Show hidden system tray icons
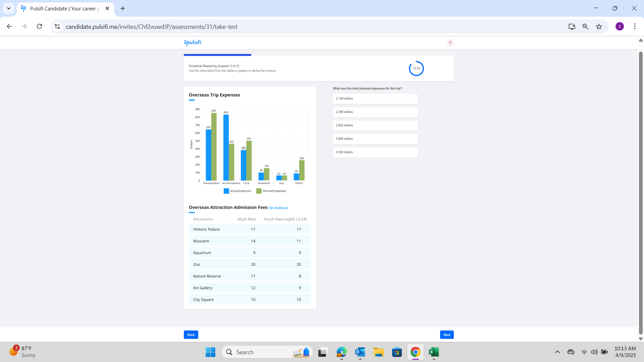The image size is (644, 362). 557,352
